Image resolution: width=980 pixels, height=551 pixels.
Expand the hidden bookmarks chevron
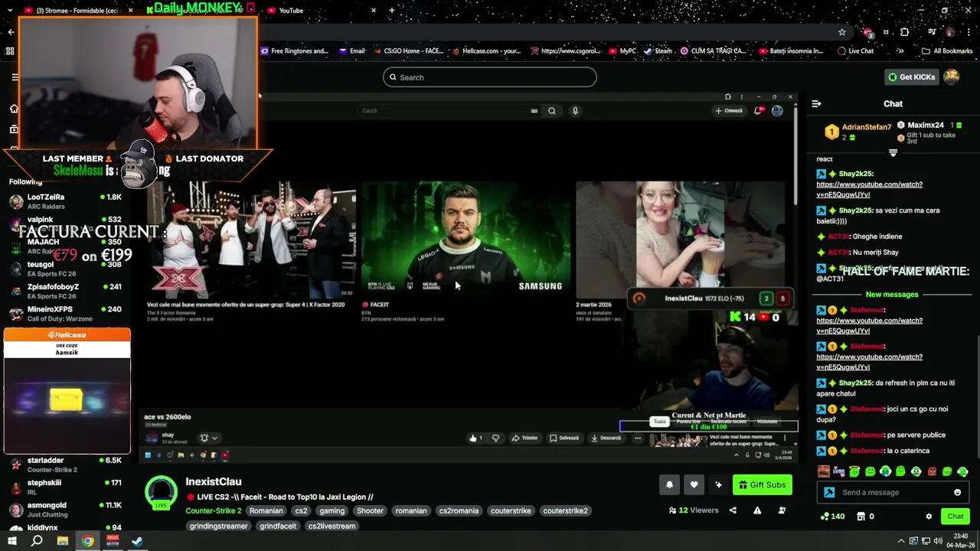coord(900,51)
